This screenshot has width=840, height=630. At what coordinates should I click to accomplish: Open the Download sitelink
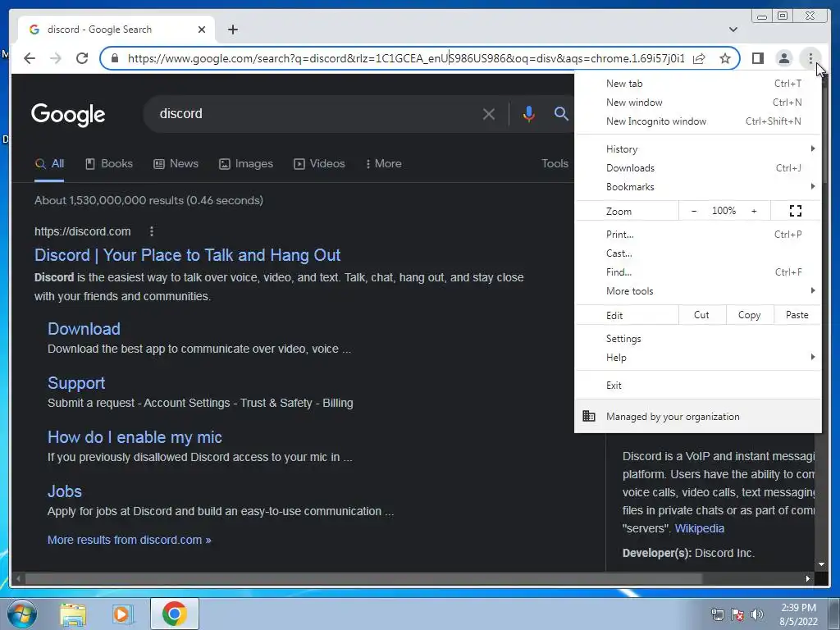tap(84, 329)
